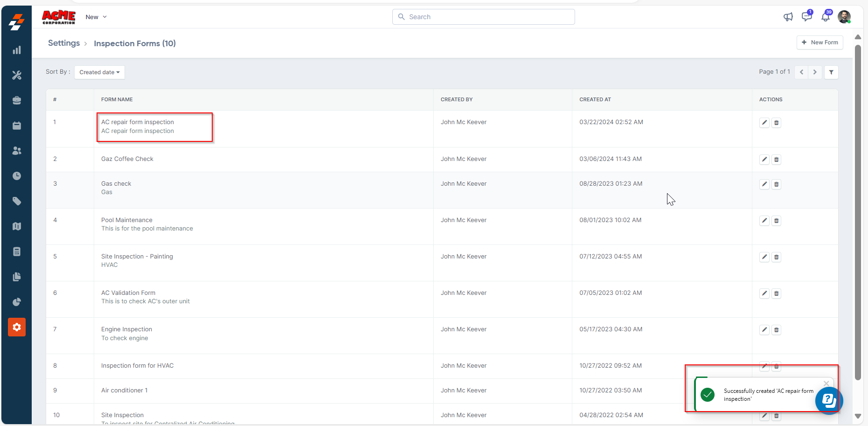This screenshot has height=426, width=868.
Task: Open the help chat widget
Action: pyautogui.click(x=829, y=400)
